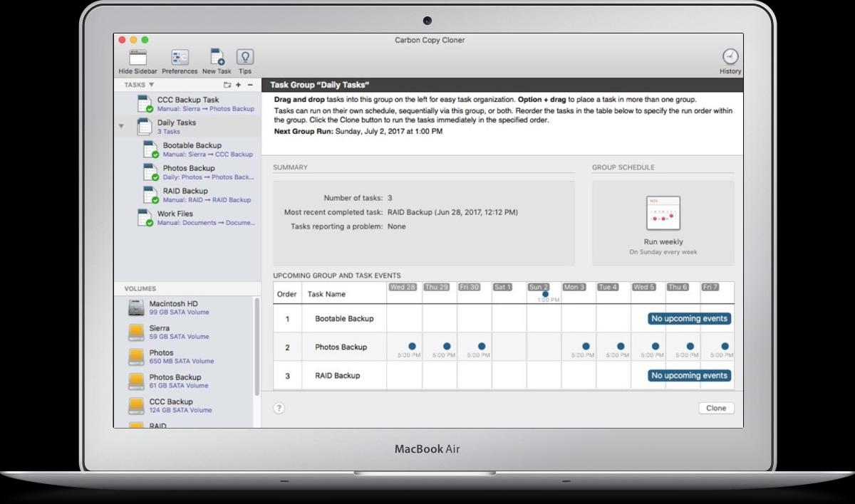The height and width of the screenshot is (504, 855).
Task: Click Photos Backup event dot under Mon 3
Action: 586,347
